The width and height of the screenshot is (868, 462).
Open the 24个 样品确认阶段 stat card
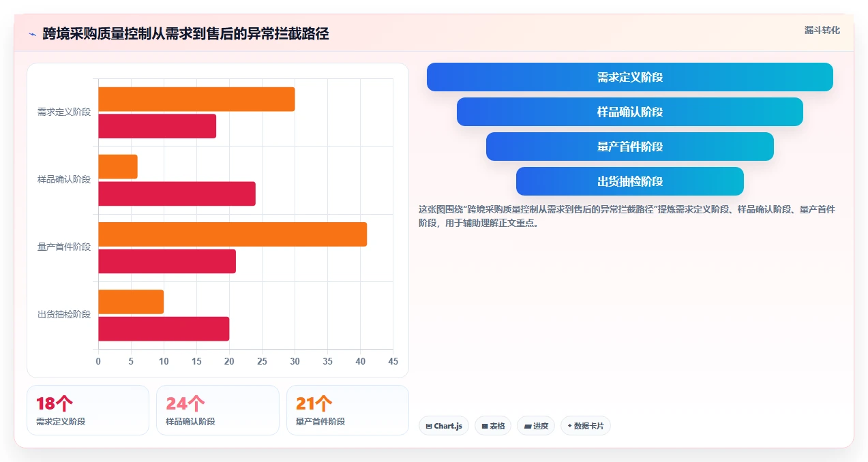[218, 410]
